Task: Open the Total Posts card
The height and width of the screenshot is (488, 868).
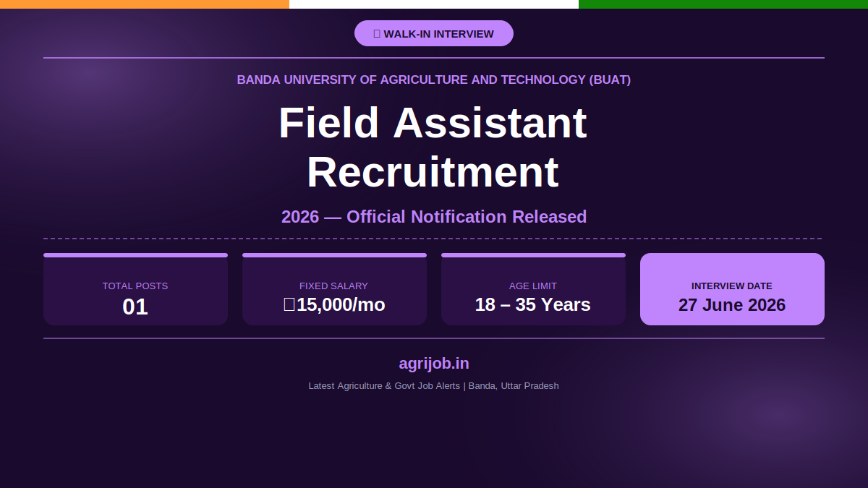Action: coord(135,289)
